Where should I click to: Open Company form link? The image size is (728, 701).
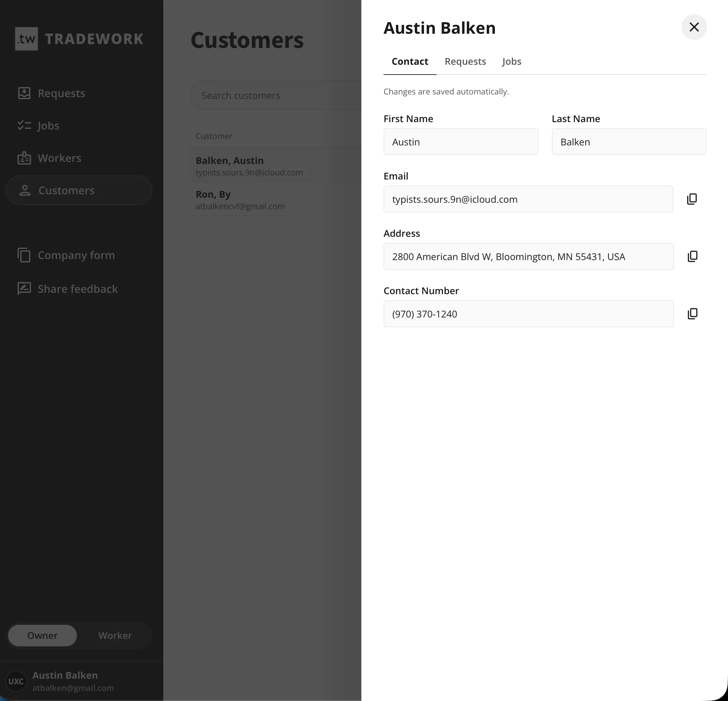tap(79, 255)
